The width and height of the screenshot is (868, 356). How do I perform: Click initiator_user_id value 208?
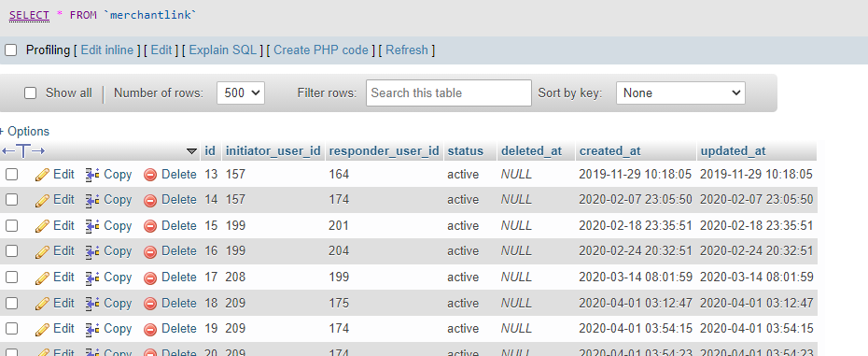click(x=235, y=278)
